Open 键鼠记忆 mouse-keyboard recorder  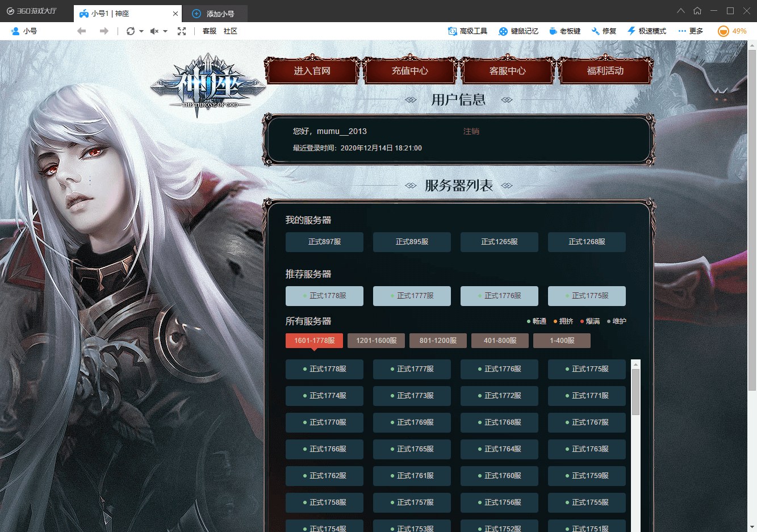tap(518, 31)
